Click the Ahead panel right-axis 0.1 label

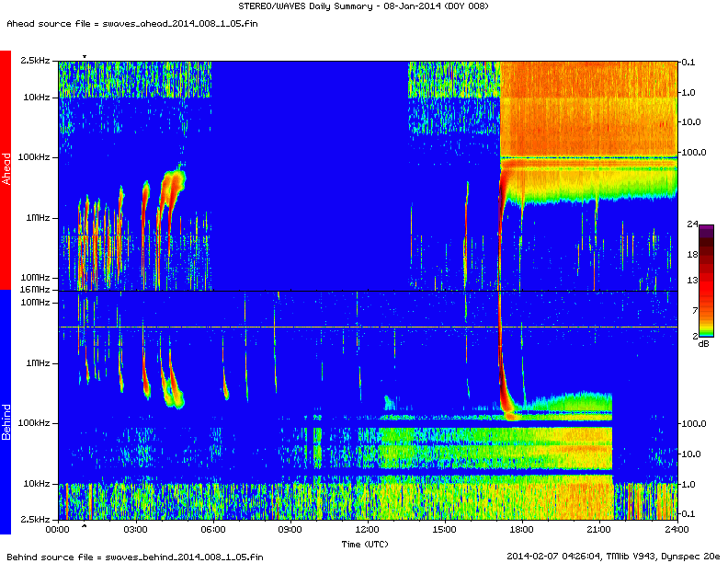(x=688, y=63)
